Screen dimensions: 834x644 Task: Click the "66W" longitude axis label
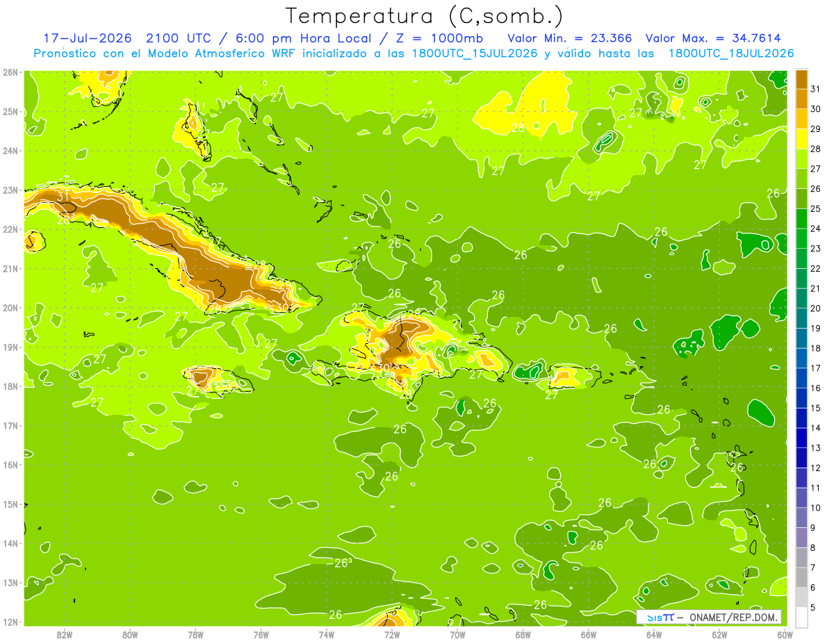click(x=589, y=635)
